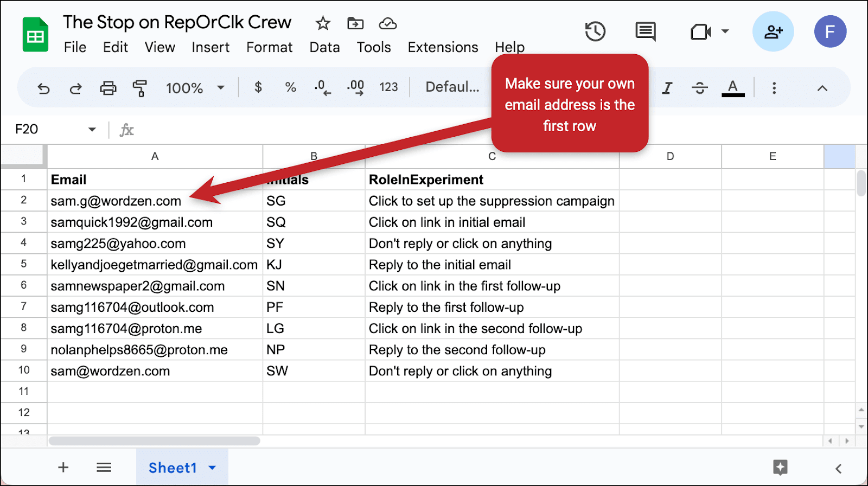Click the Explore star icon
This screenshot has height=486, width=868.
point(780,467)
